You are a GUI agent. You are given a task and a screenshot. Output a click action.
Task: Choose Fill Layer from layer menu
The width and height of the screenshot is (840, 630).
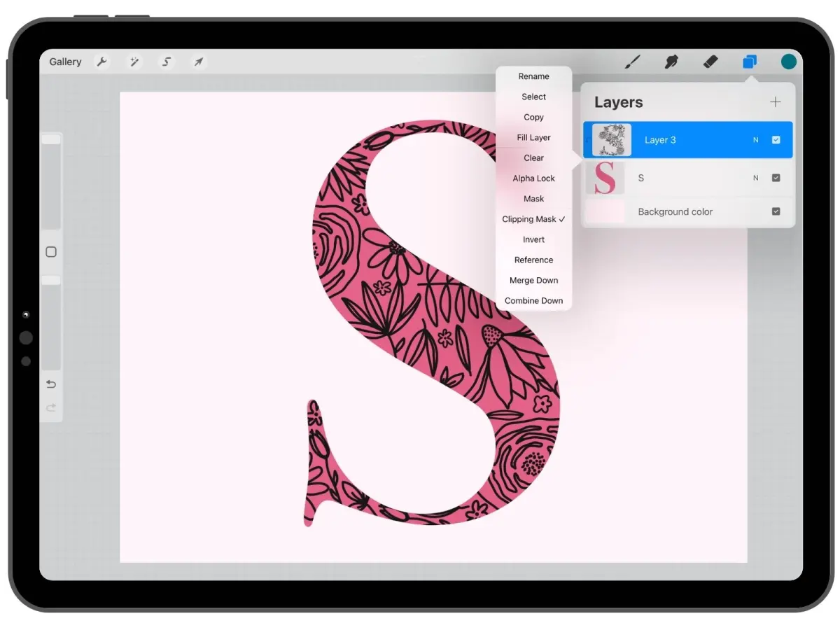tap(533, 137)
